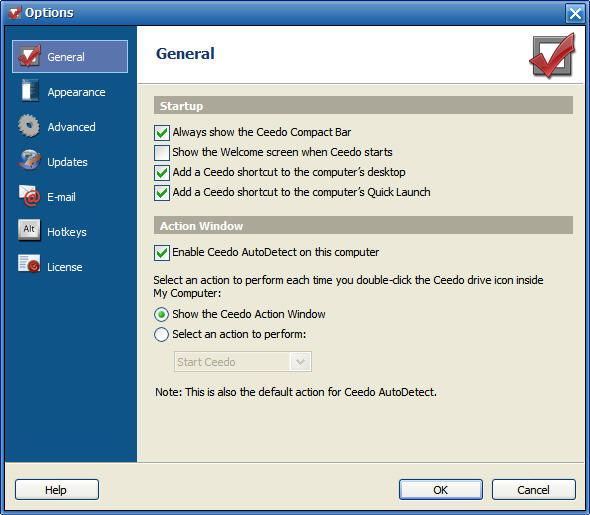Toggle Enable Ceedo AutoDetect on this computer

tap(162, 253)
